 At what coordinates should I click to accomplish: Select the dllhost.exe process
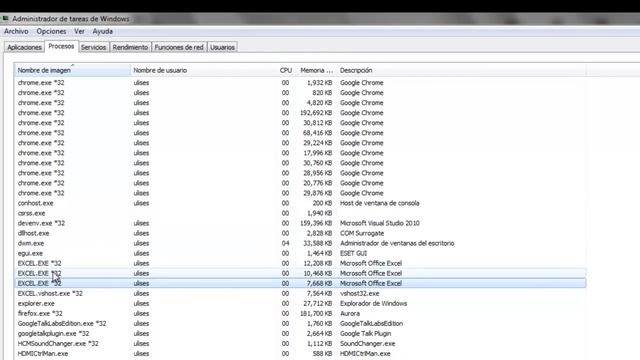coord(300,233)
